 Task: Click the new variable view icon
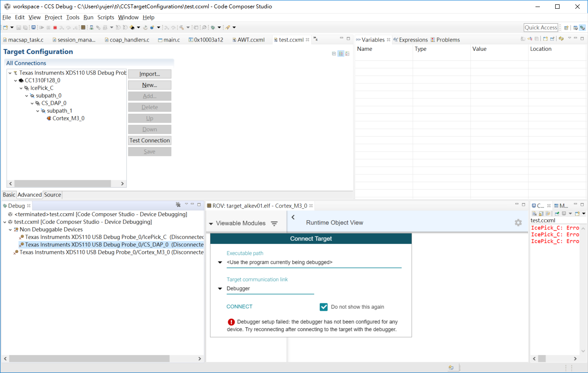click(x=546, y=39)
